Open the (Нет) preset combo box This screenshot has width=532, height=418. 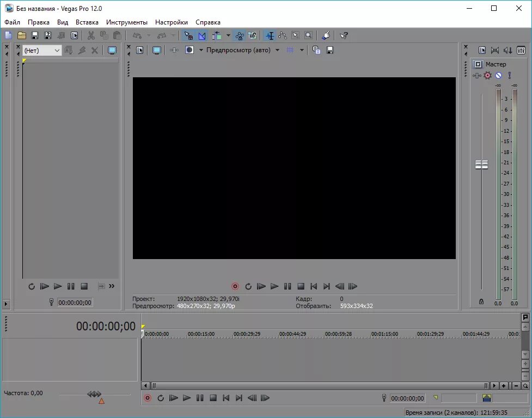pyautogui.click(x=42, y=50)
